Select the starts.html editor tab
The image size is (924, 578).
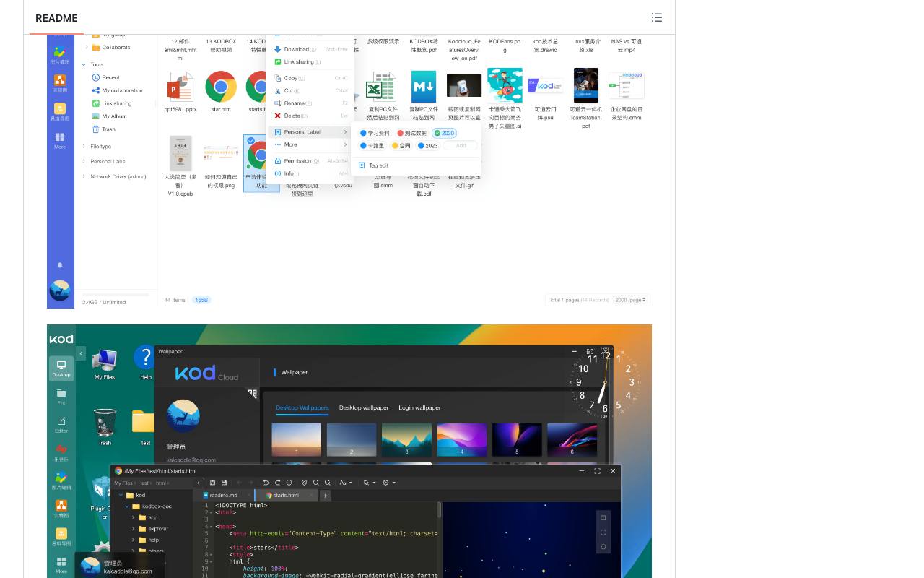(x=286, y=496)
